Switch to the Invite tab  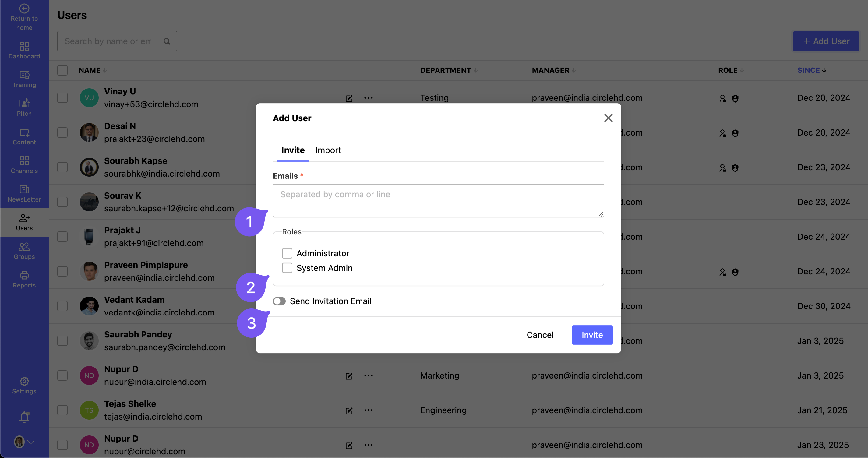point(293,150)
